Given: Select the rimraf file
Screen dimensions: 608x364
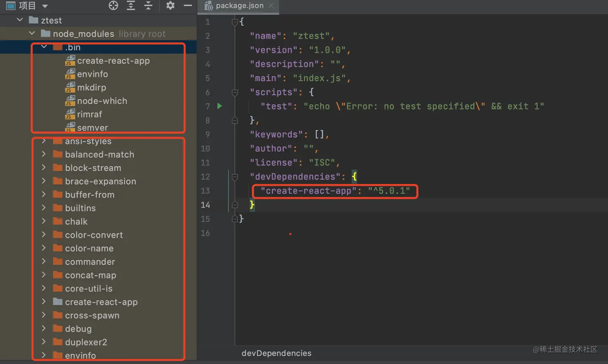Looking at the screenshot, I should pos(90,114).
